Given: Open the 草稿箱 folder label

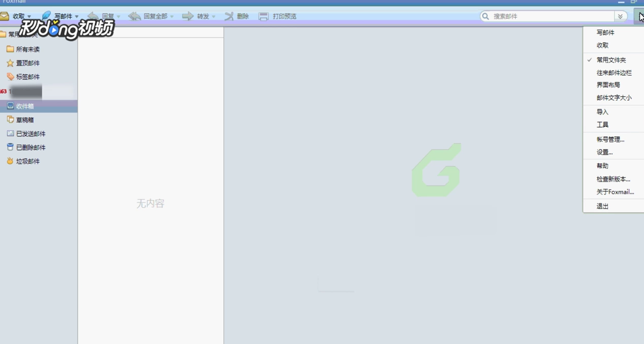Looking at the screenshot, I should click(x=25, y=120).
